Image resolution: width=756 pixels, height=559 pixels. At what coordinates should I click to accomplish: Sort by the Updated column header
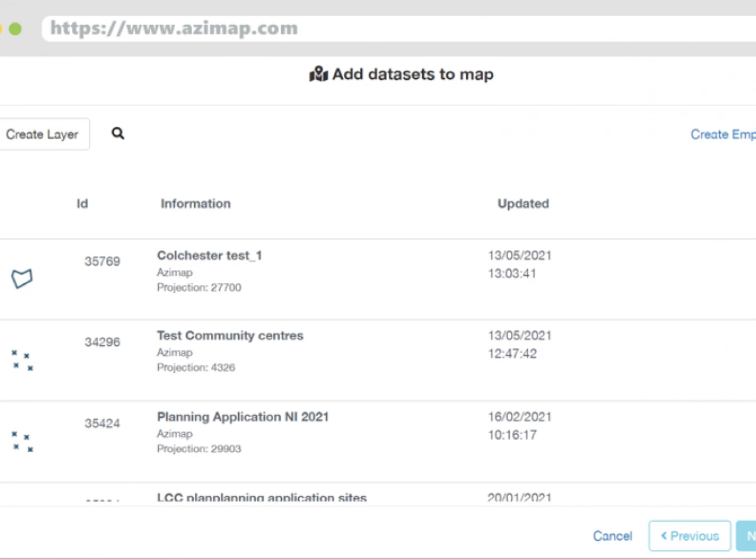523,203
